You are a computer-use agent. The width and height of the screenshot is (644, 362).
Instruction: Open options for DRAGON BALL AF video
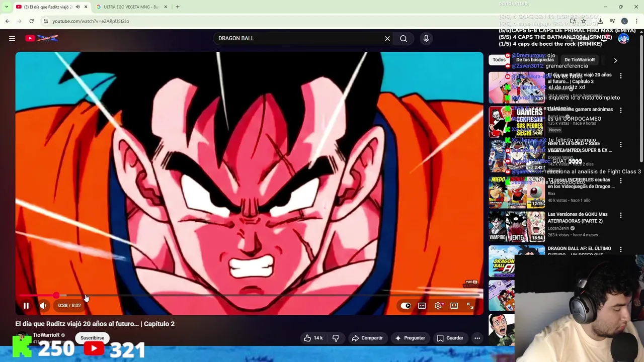click(621, 249)
